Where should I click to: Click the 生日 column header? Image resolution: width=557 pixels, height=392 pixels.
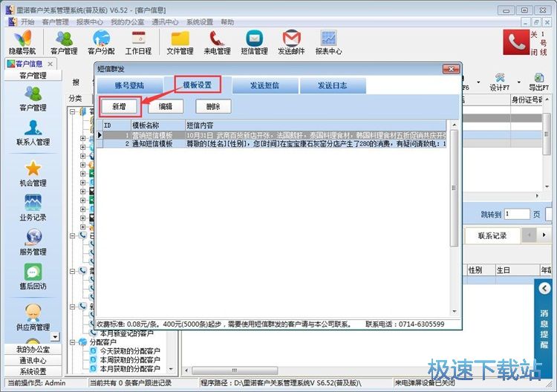pyautogui.click(x=517, y=270)
